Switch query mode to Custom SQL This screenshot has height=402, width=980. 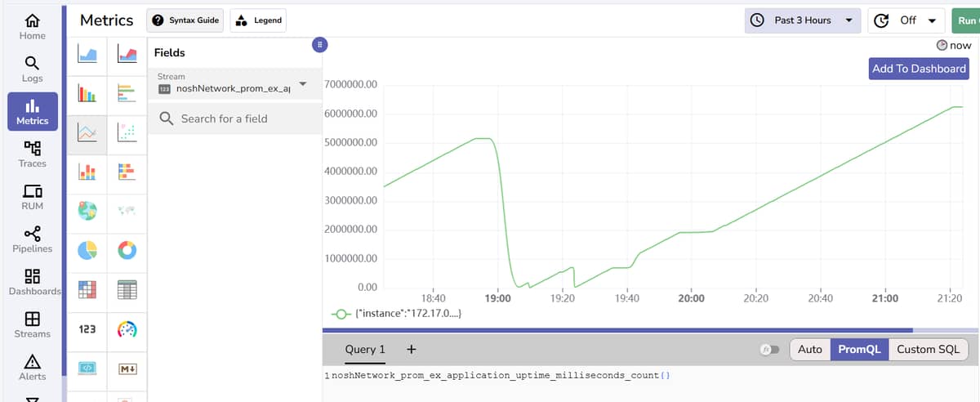[928, 350]
